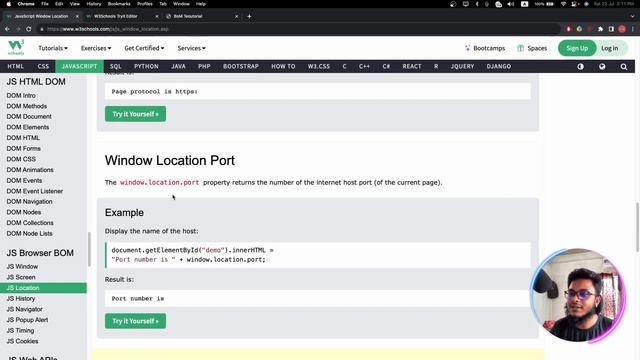Select CSS in the topic bar

click(43, 66)
